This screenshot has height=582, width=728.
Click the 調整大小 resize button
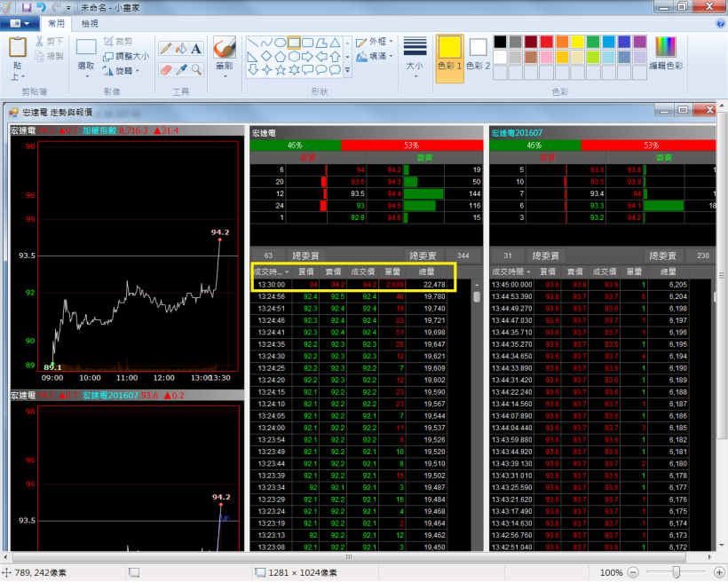[126, 56]
